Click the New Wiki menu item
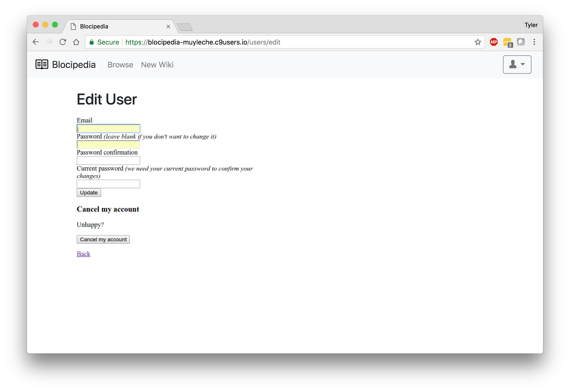The image size is (570, 392). pos(157,65)
